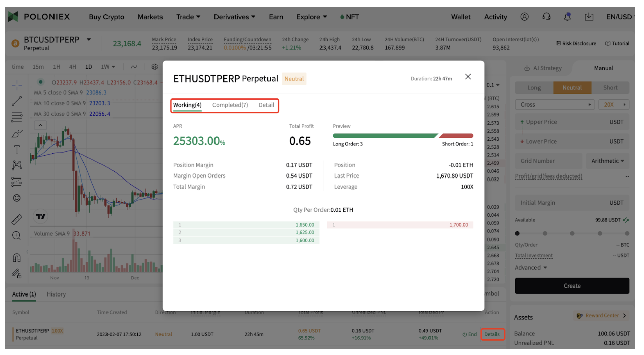
Task: Open customer support headset icon
Action: [x=546, y=17]
